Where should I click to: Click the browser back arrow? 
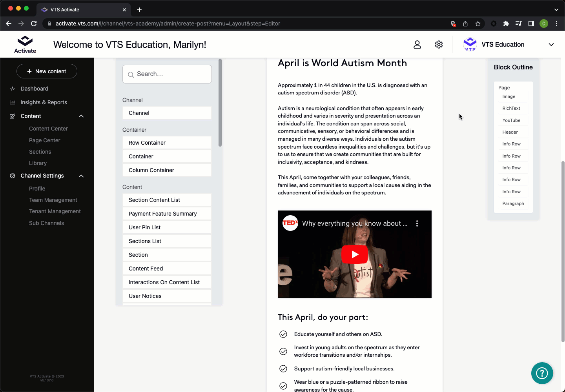tap(9, 24)
